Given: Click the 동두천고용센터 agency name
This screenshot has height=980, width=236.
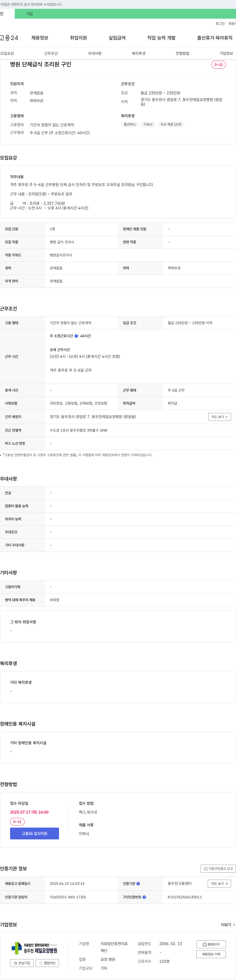Looking at the screenshot, I should click(x=180, y=883).
